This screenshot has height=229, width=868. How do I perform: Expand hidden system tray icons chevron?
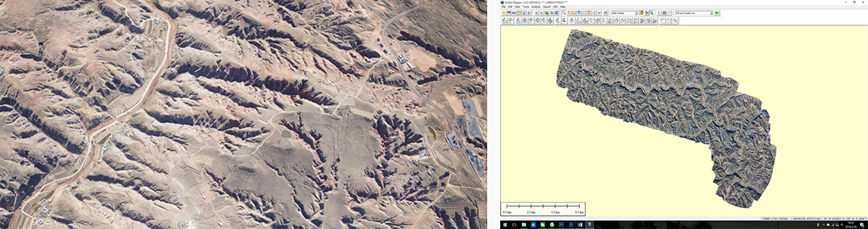tap(824, 225)
